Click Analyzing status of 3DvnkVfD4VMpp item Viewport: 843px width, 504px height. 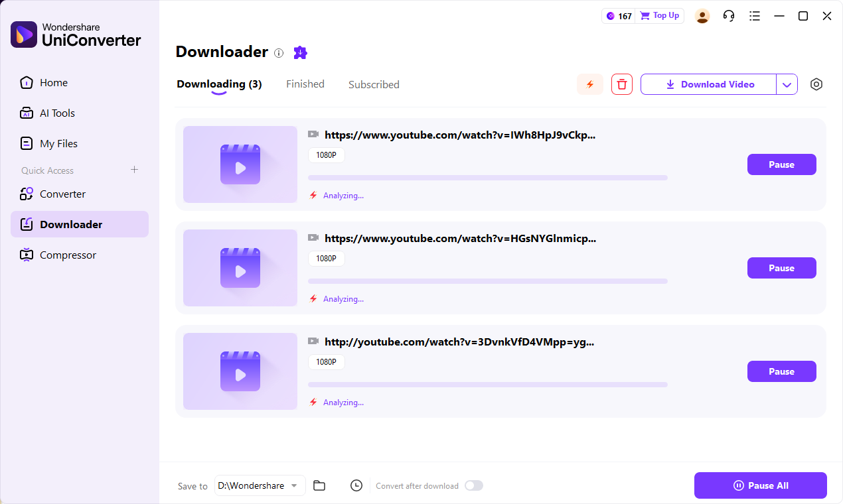[x=343, y=403]
